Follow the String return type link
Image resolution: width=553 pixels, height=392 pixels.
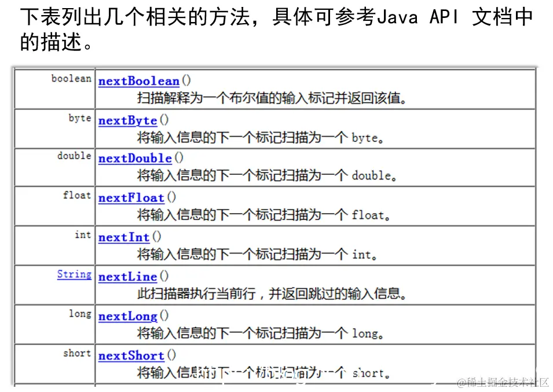pyautogui.click(x=74, y=274)
